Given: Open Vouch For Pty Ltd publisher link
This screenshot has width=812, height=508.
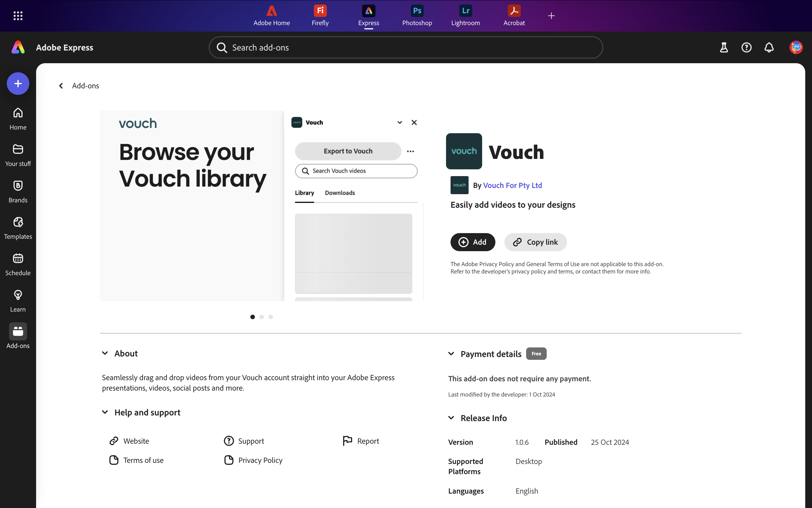Looking at the screenshot, I should [x=512, y=185].
